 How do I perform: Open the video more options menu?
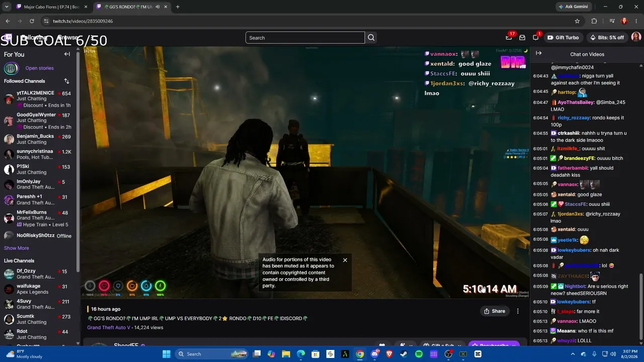tap(518, 311)
